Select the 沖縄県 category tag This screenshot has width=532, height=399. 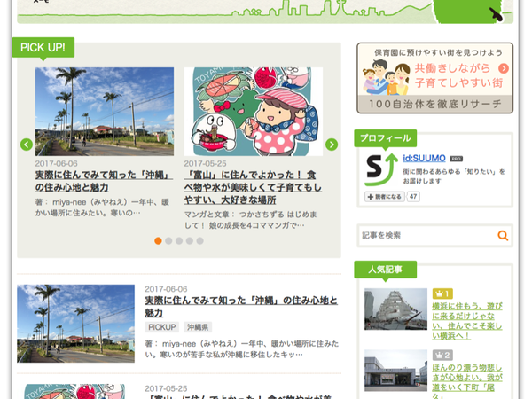(197, 327)
